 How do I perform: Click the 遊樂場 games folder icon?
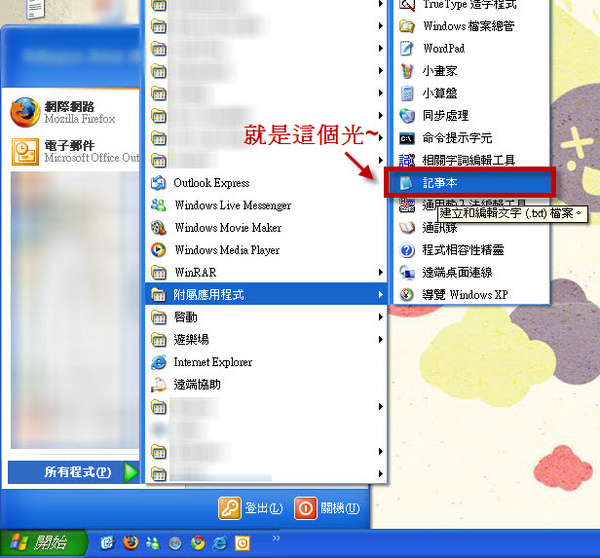pyautogui.click(x=158, y=339)
